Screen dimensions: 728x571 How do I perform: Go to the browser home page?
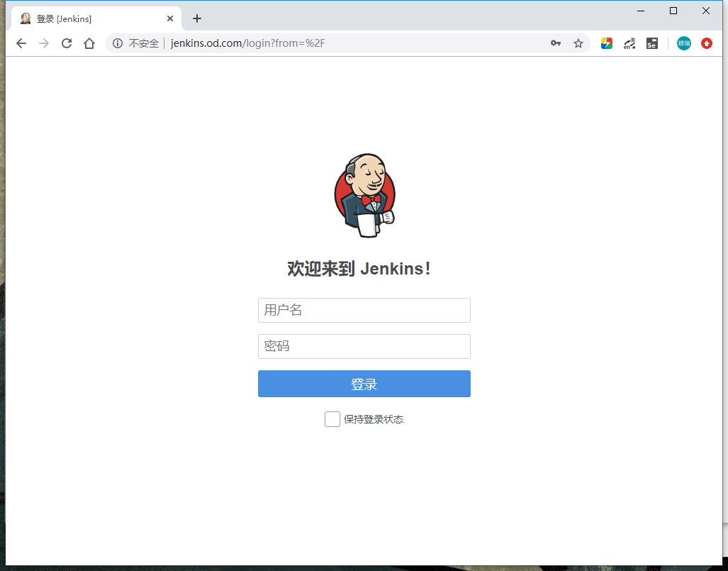point(89,43)
